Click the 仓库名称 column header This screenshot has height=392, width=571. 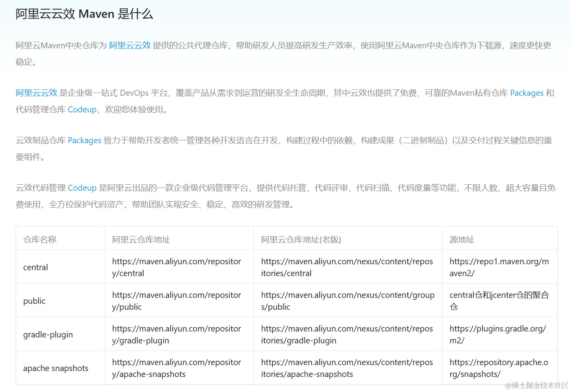pyautogui.click(x=40, y=239)
